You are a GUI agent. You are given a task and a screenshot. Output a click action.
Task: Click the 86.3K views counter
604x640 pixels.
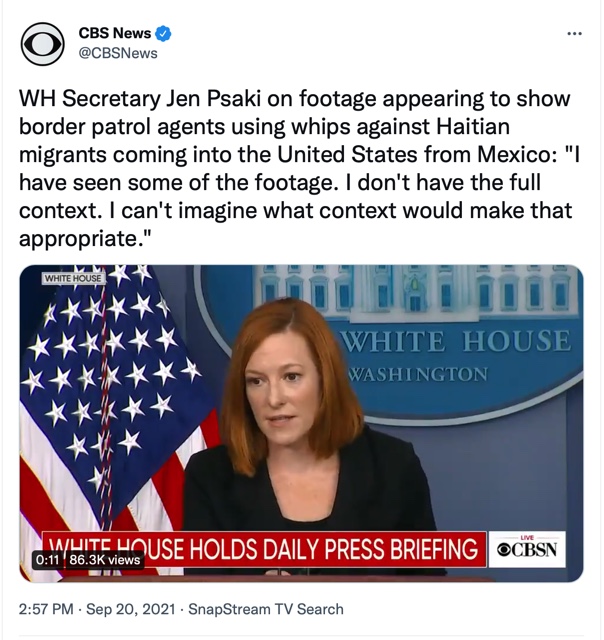(104, 560)
